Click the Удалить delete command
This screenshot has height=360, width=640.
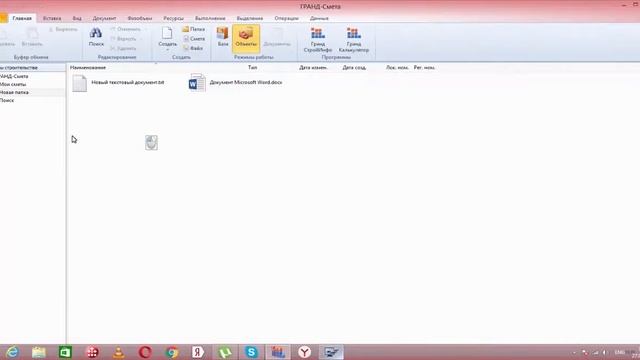coord(123,48)
